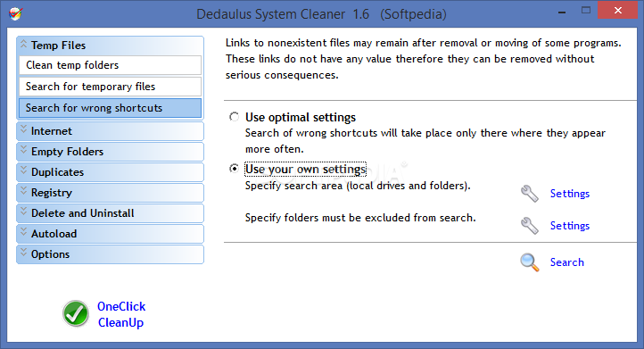
Task: Click the OneClick CleanUp link
Action: pyautogui.click(x=121, y=314)
